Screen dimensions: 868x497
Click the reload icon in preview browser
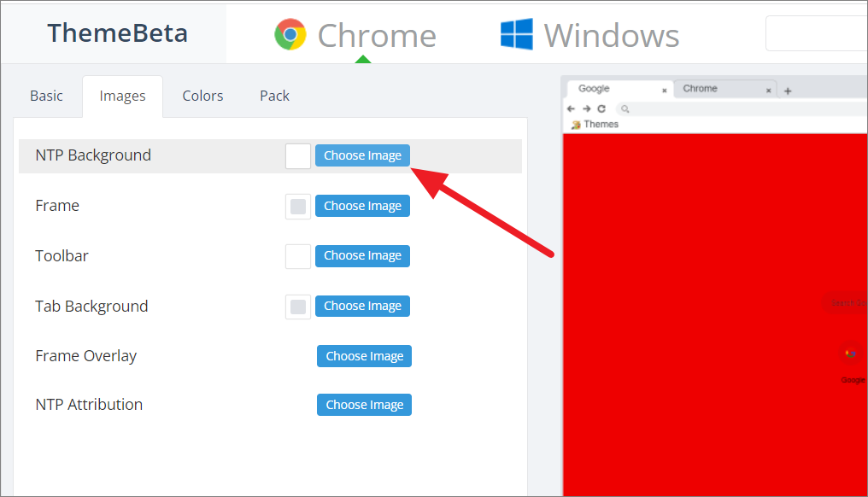[x=601, y=109]
